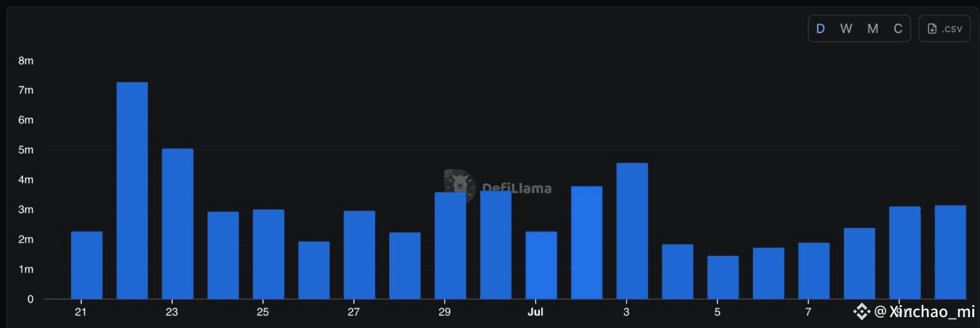Click the 25 x-axis date label
980x328 pixels.
(x=263, y=312)
